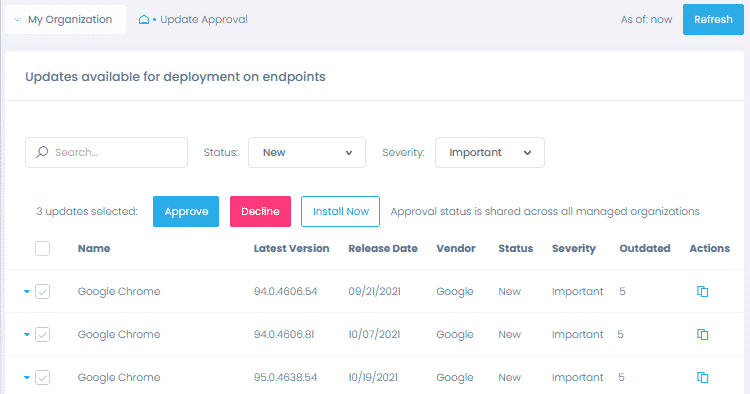750x394 pixels.
Task: Click 'As of: now' timestamp text
Action: pos(646,20)
